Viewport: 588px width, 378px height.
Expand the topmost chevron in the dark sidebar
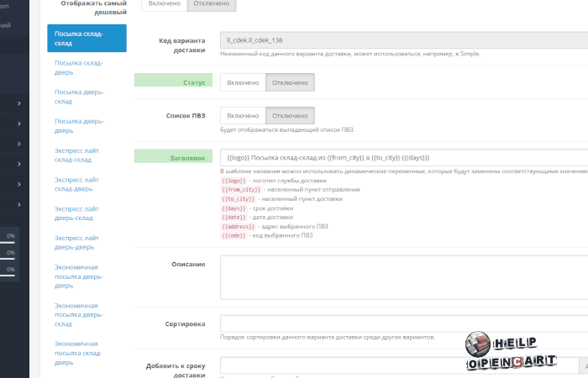(19, 104)
